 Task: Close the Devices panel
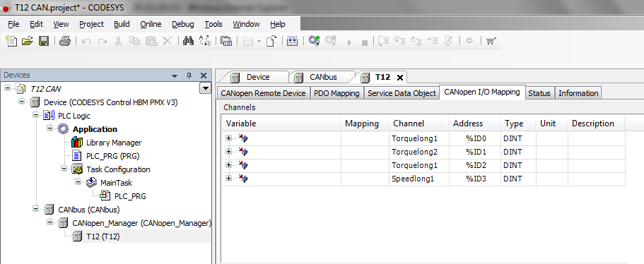pos(204,76)
